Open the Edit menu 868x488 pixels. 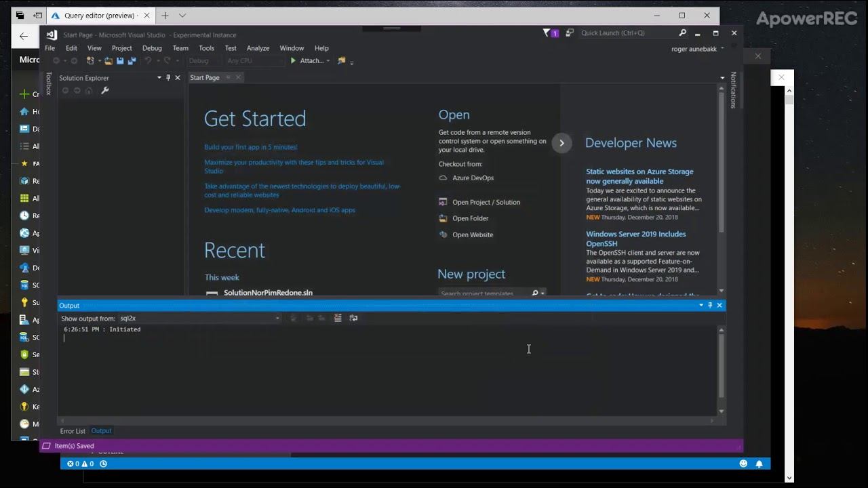tap(71, 48)
